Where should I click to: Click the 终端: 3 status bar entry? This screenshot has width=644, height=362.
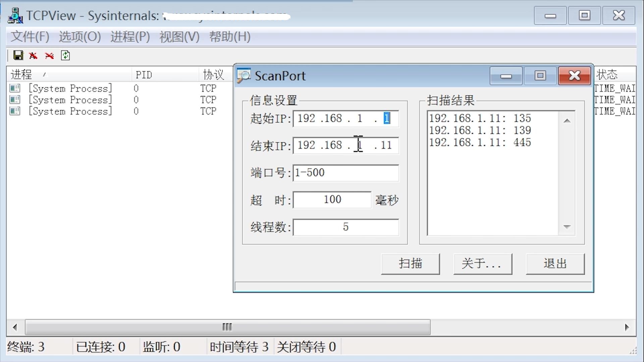point(26,347)
